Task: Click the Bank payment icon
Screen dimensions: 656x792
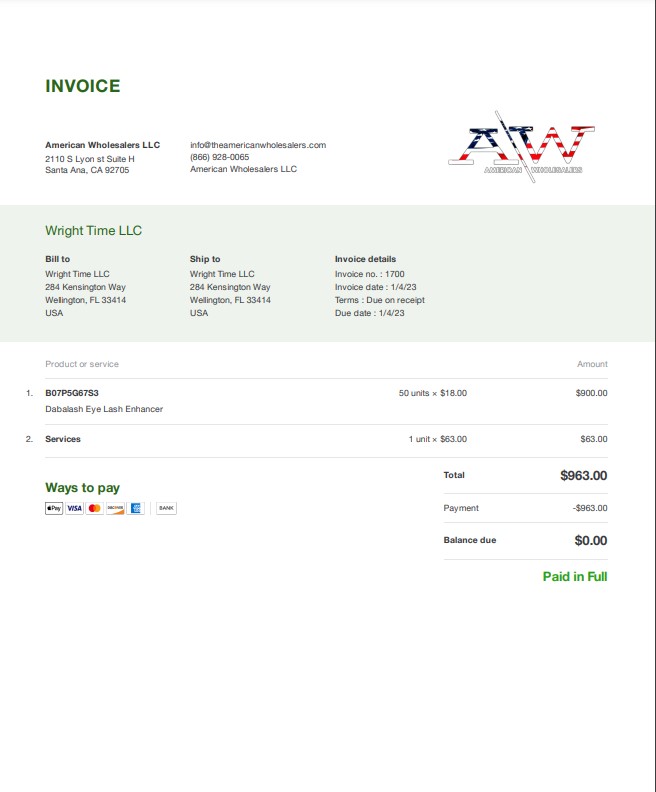Action: (x=166, y=508)
